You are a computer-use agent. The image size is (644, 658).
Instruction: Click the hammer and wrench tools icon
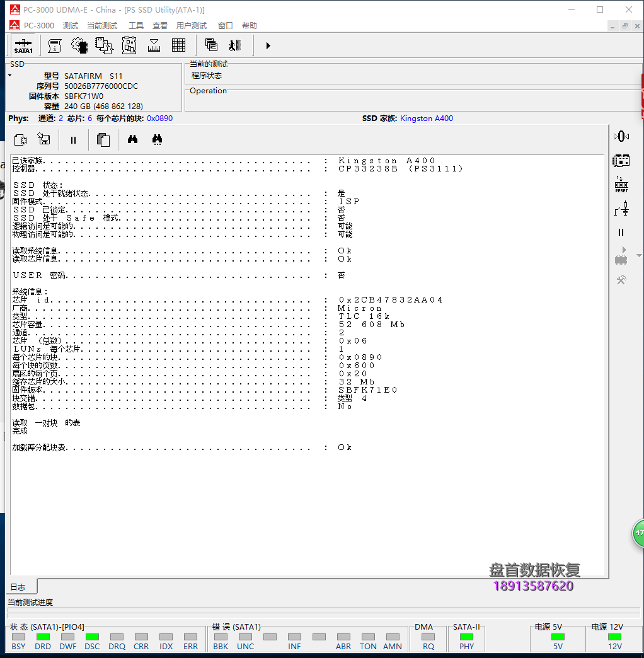(x=621, y=280)
